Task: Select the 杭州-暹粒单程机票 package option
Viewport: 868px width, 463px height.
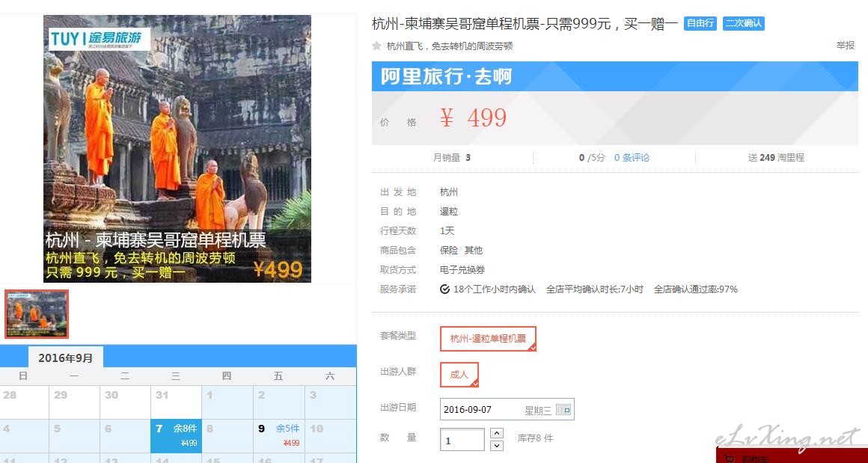Action: [488, 339]
